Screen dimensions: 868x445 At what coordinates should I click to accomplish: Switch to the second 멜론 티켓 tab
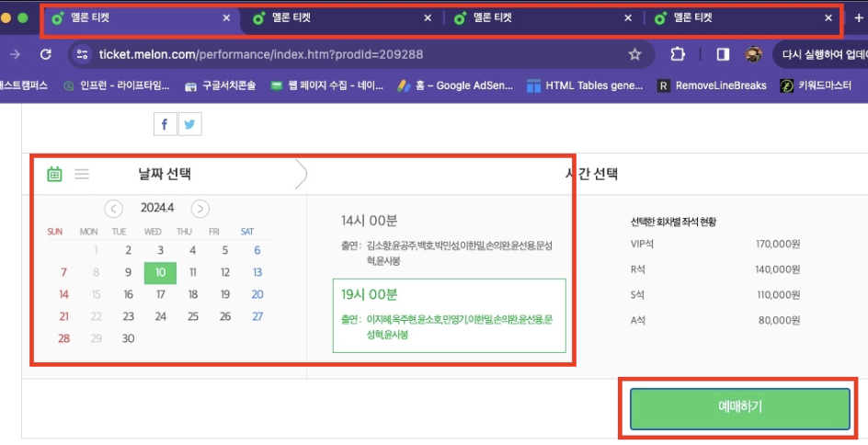(x=341, y=18)
